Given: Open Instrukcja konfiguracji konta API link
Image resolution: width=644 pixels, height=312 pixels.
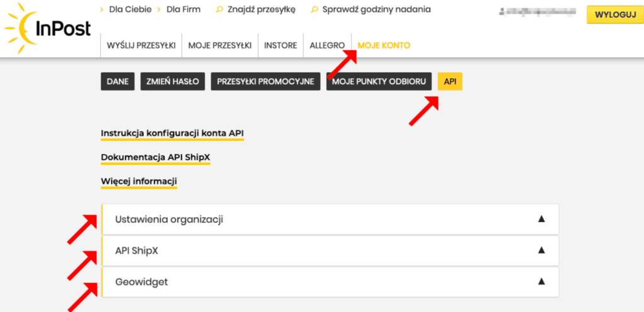Looking at the screenshot, I should [172, 133].
